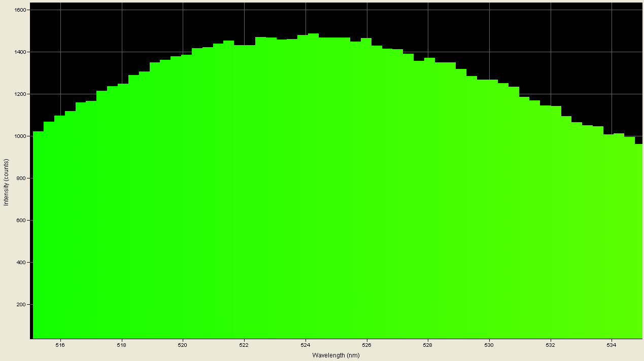Screen dimensions: 644x361
Task: Click the Wavelength (nm) axis label
Action: 335,355
